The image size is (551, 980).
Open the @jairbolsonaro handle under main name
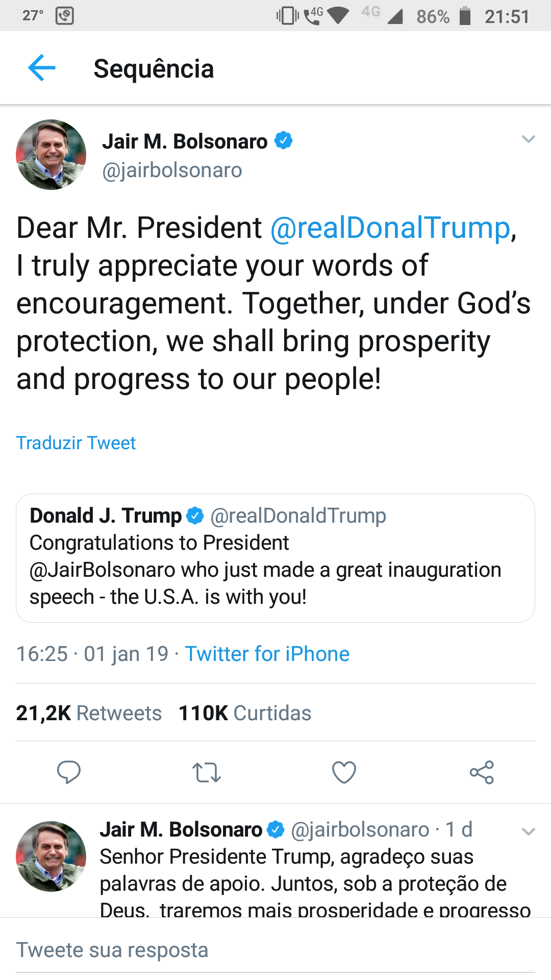tap(172, 170)
